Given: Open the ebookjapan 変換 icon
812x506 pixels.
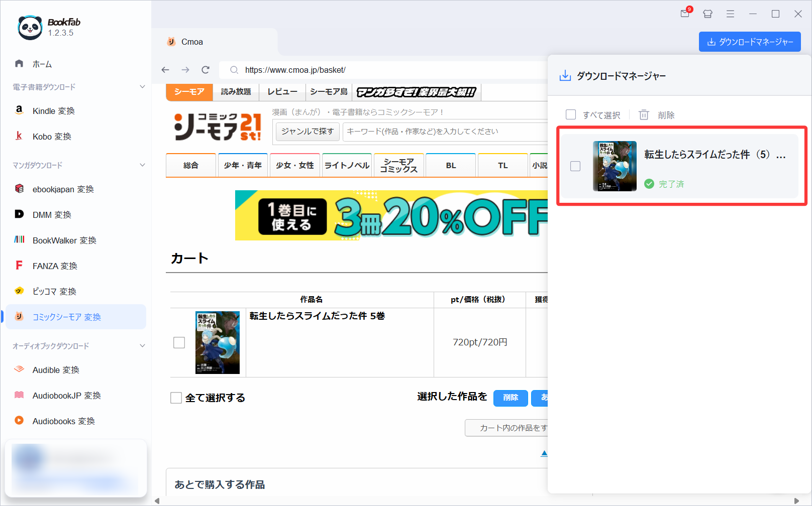Looking at the screenshot, I should pos(19,188).
